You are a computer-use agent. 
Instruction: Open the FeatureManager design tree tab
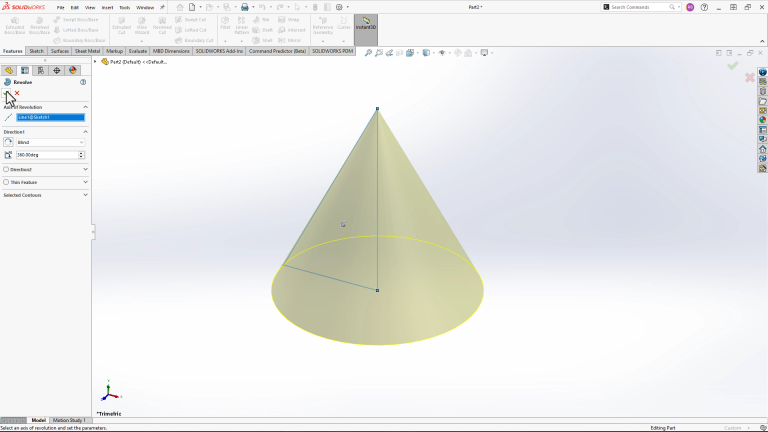click(x=9, y=71)
